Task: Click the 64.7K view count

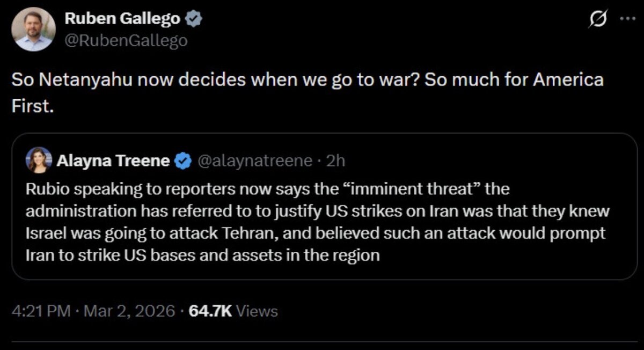Action: 211,310
